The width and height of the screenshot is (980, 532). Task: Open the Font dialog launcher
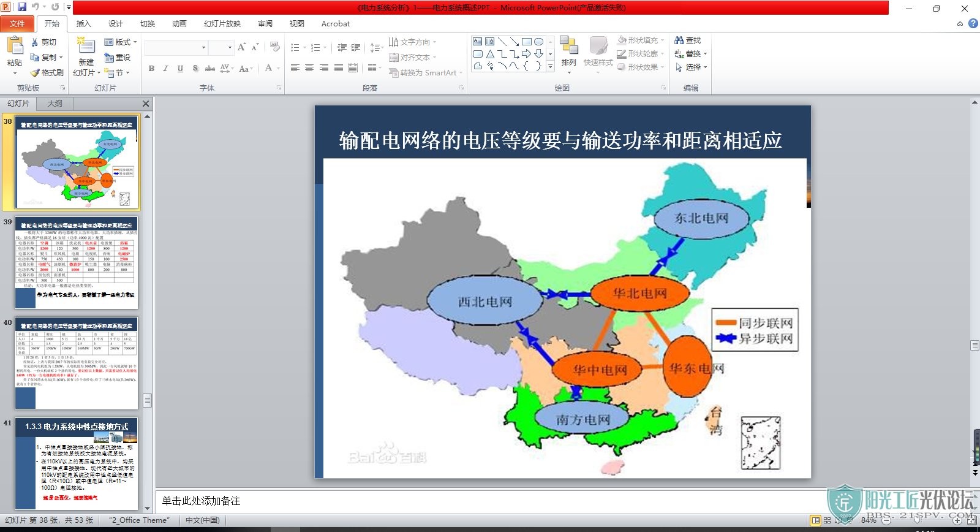[279, 88]
